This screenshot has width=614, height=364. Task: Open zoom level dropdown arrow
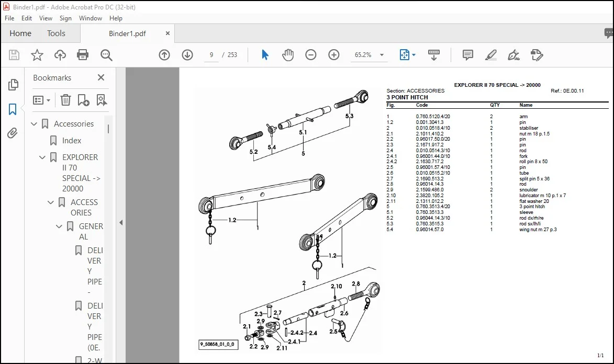pos(382,55)
